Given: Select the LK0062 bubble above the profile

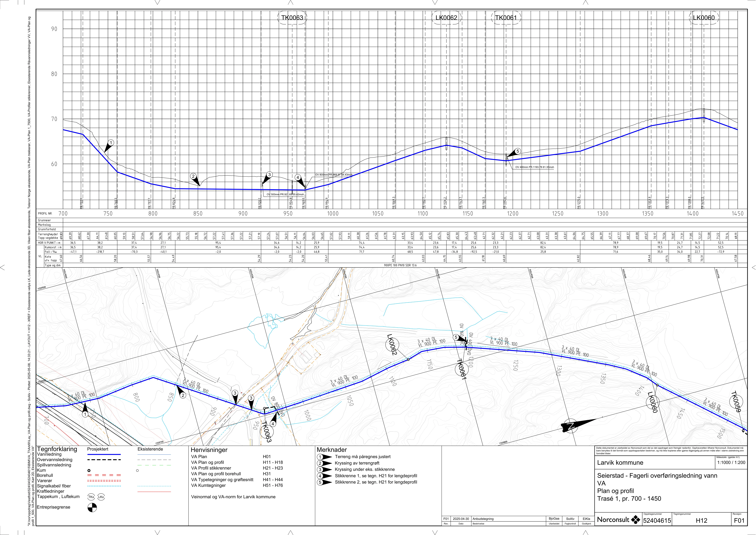Looking at the screenshot, I should pyautogui.click(x=446, y=18).
